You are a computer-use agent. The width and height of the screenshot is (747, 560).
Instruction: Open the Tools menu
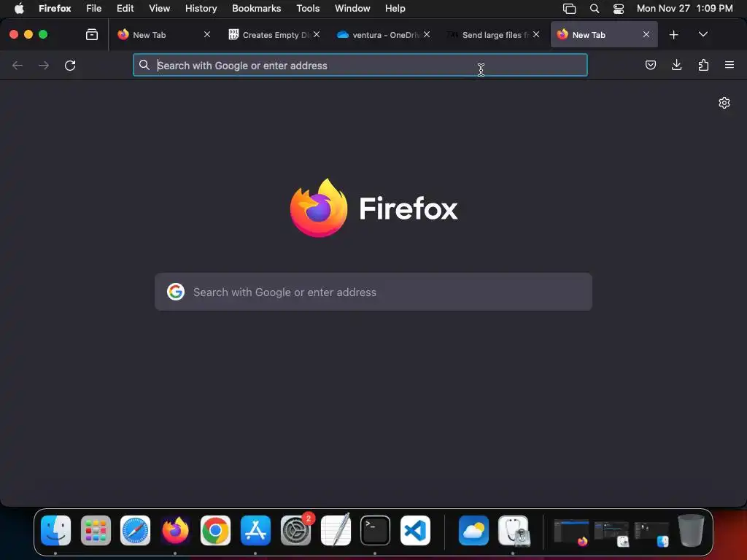tap(308, 8)
